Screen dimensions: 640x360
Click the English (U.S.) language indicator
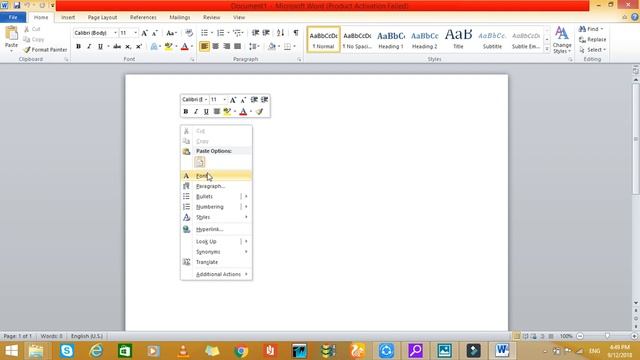(87, 336)
